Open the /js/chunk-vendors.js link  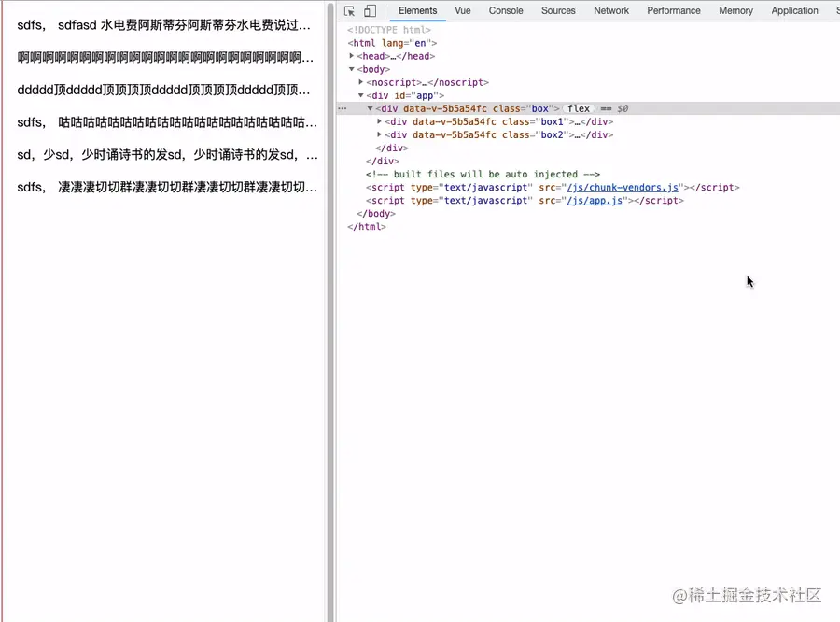623,187
